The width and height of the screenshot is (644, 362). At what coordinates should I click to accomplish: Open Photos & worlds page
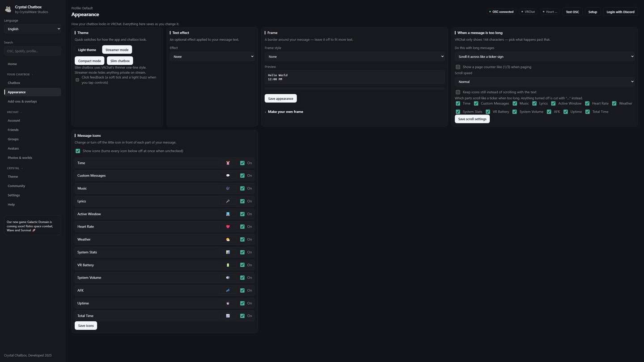click(x=33, y=158)
